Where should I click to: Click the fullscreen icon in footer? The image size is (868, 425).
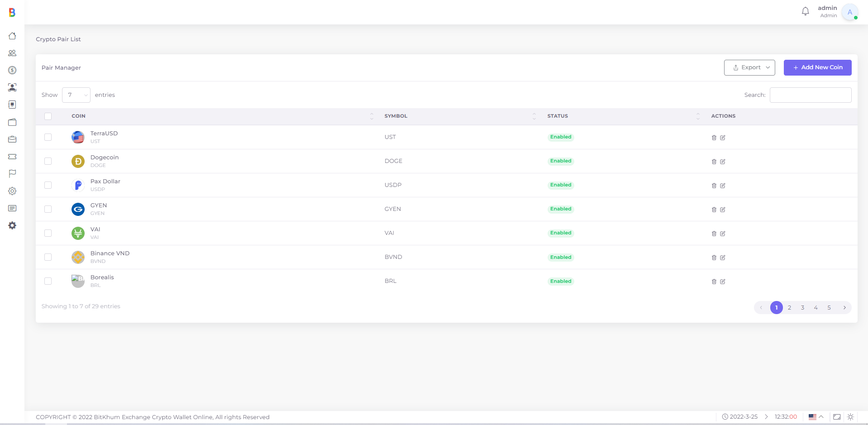(837, 417)
